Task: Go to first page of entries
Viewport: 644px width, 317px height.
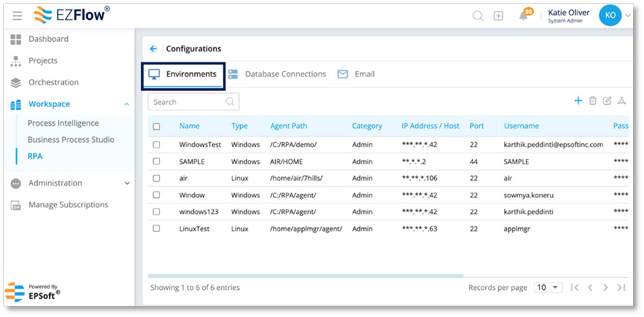Action: [575, 288]
